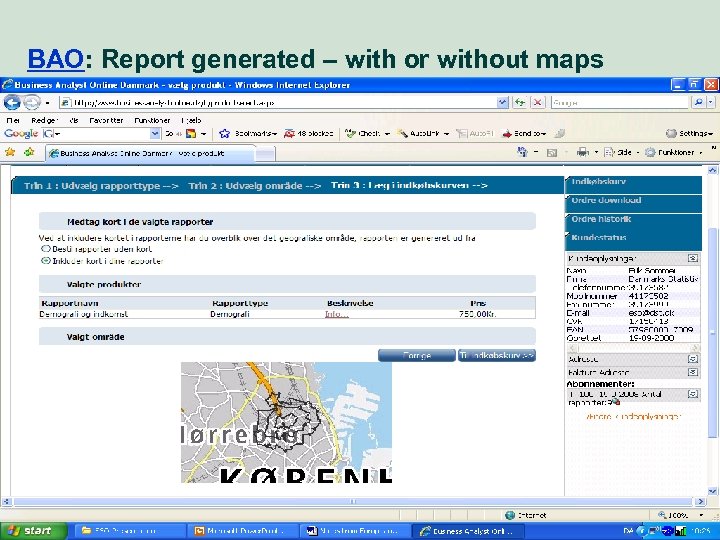The width and height of the screenshot is (720, 540).
Task: Click inside the browser address bar
Action: 278,102
